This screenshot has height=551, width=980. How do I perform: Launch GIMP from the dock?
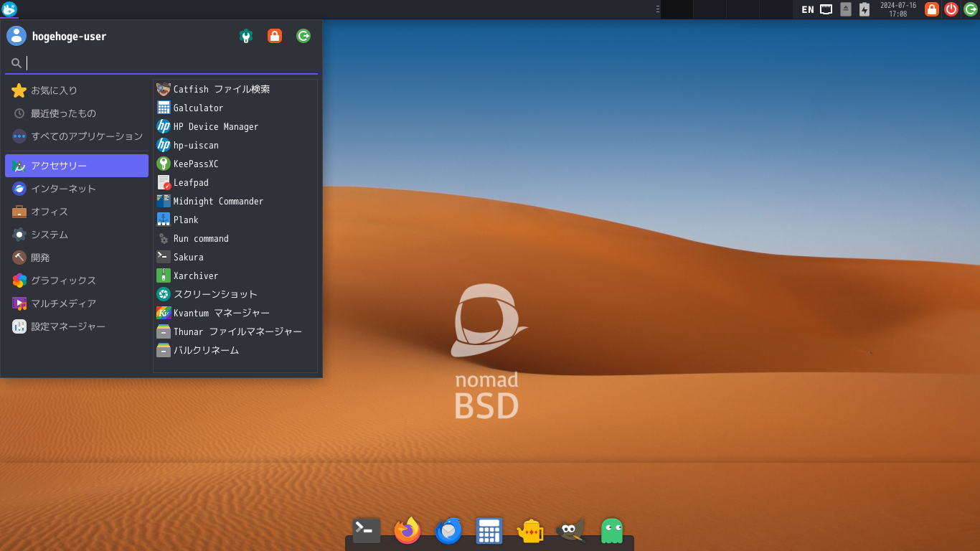click(571, 530)
